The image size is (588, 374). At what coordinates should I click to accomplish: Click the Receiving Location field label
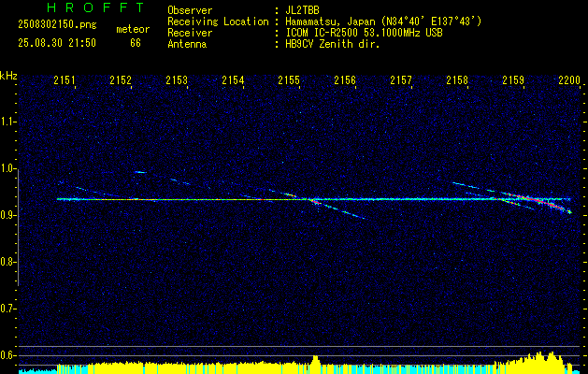pos(218,22)
